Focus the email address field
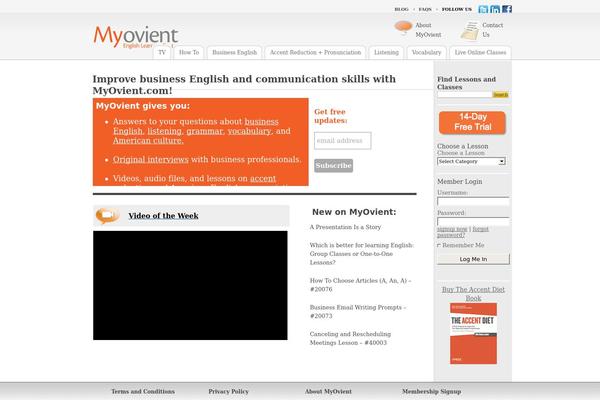 (x=343, y=140)
